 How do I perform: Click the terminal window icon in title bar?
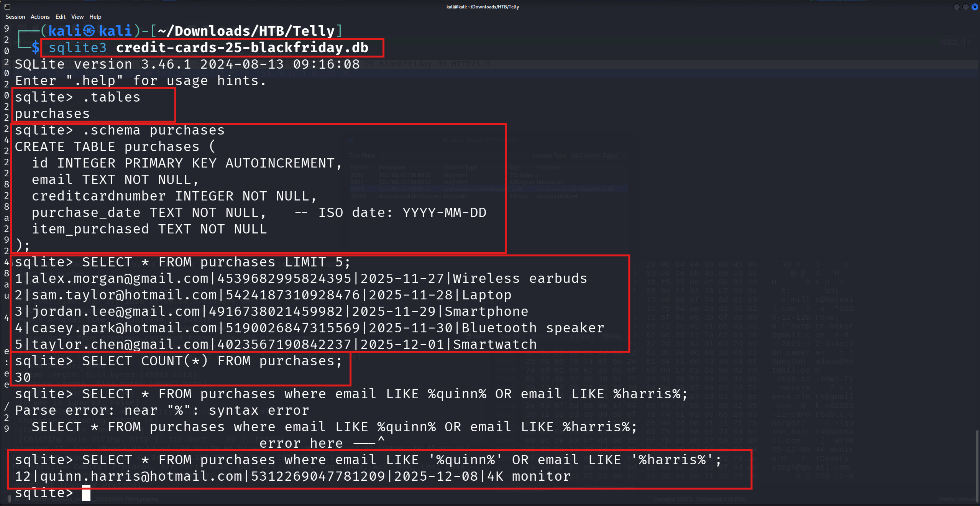click(7, 7)
